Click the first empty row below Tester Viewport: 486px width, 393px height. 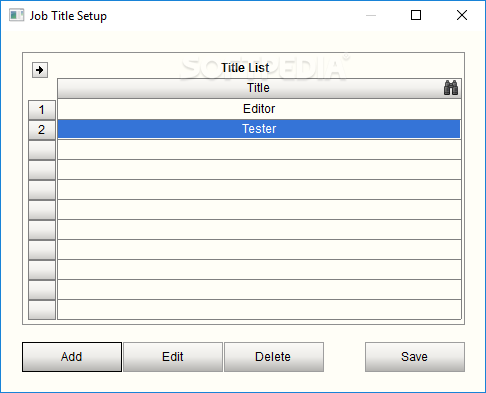(x=259, y=149)
